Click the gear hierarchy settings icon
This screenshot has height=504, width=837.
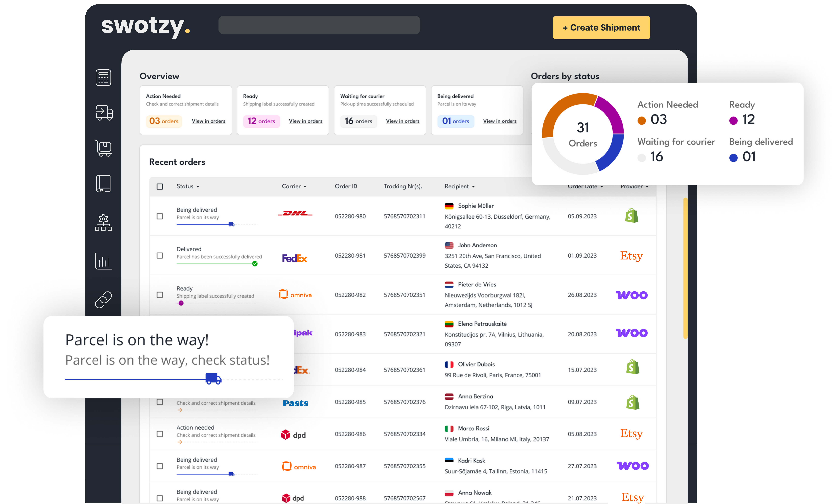[103, 223]
